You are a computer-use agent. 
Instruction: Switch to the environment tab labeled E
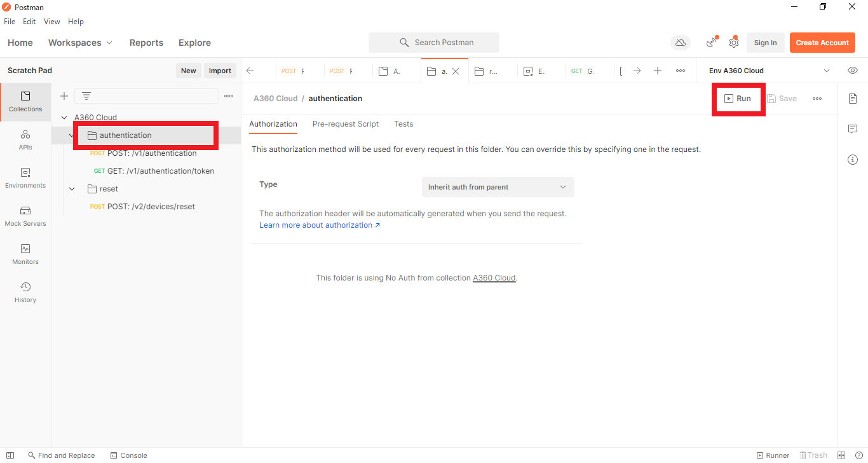[x=534, y=71]
